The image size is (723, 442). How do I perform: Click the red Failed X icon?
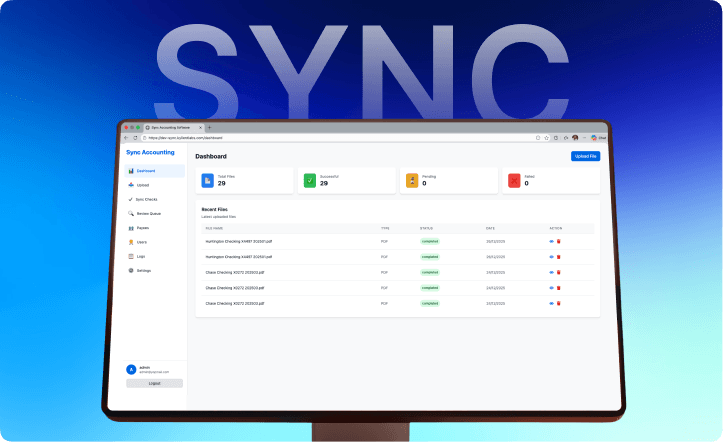(514, 181)
